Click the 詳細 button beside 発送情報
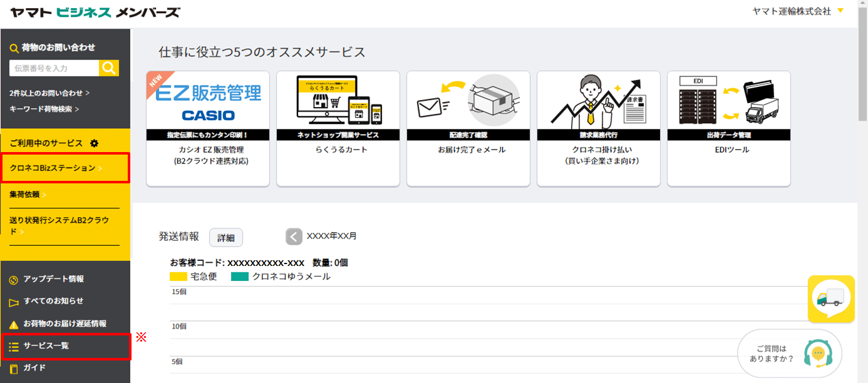868x383 pixels. [226, 238]
